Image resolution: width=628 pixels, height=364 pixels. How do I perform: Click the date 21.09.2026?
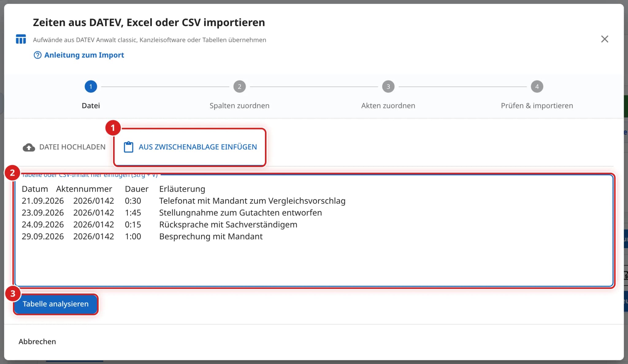tap(43, 201)
